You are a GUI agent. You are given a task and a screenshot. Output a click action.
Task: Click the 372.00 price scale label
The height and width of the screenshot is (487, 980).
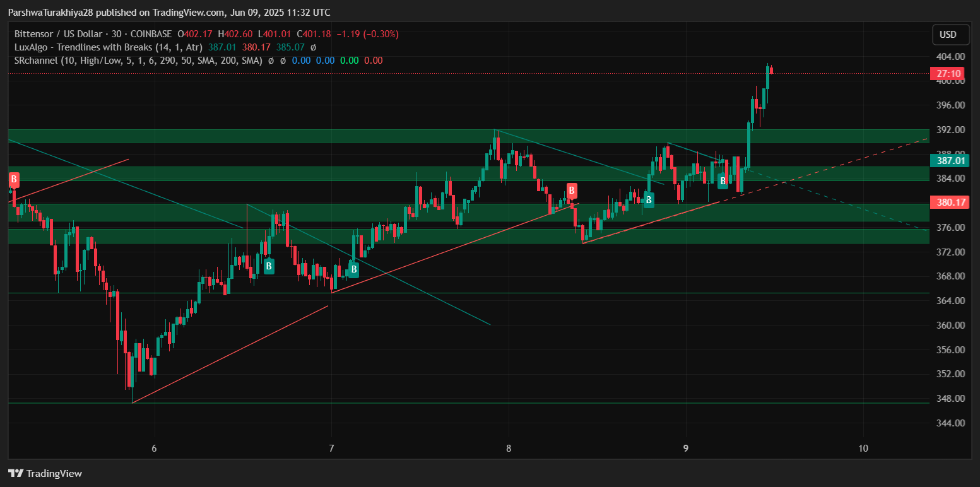point(950,252)
